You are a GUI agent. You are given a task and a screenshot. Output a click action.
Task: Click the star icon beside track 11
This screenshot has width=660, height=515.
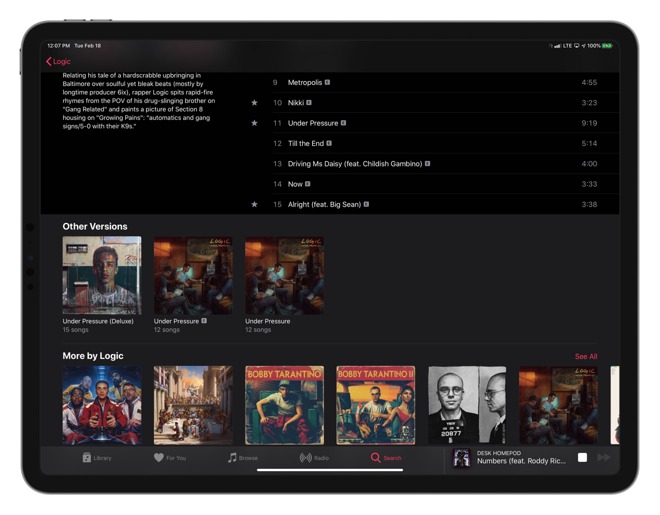pyautogui.click(x=254, y=123)
